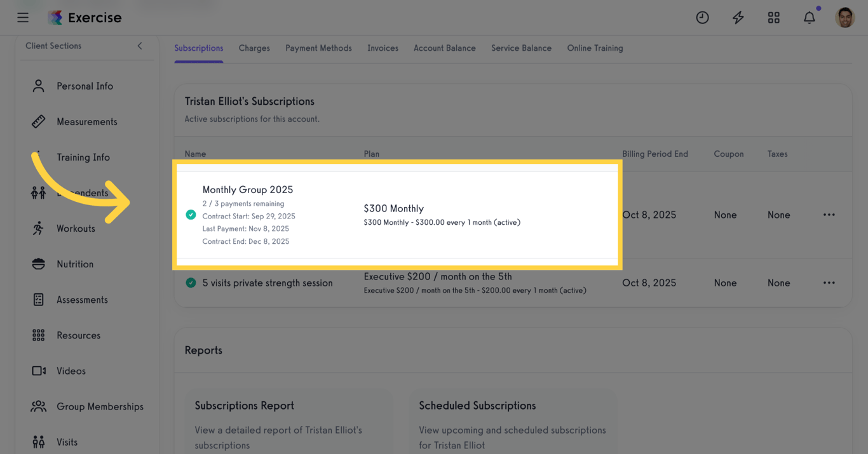The image size is (868, 454).
Task: Open the notifications bell
Action: tap(809, 18)
